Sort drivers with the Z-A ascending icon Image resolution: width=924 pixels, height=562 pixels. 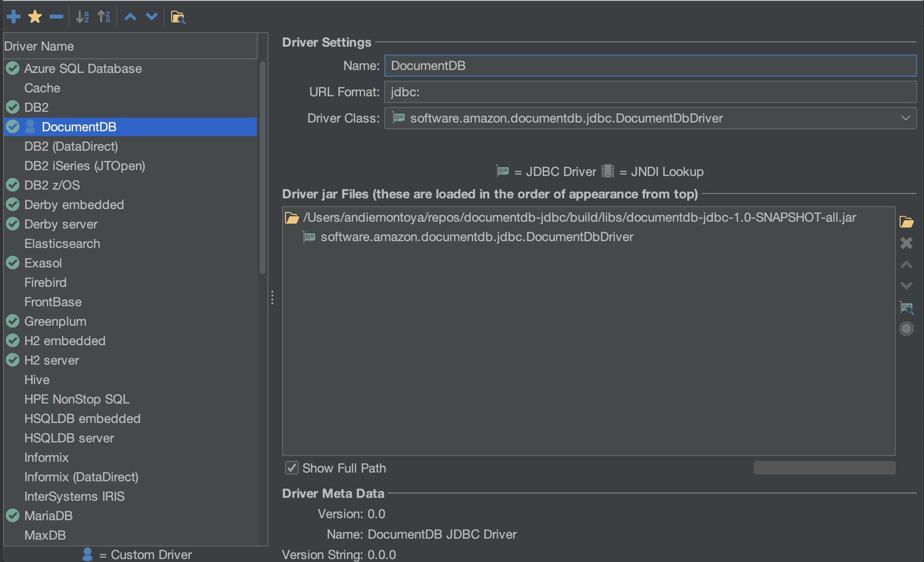104,16
